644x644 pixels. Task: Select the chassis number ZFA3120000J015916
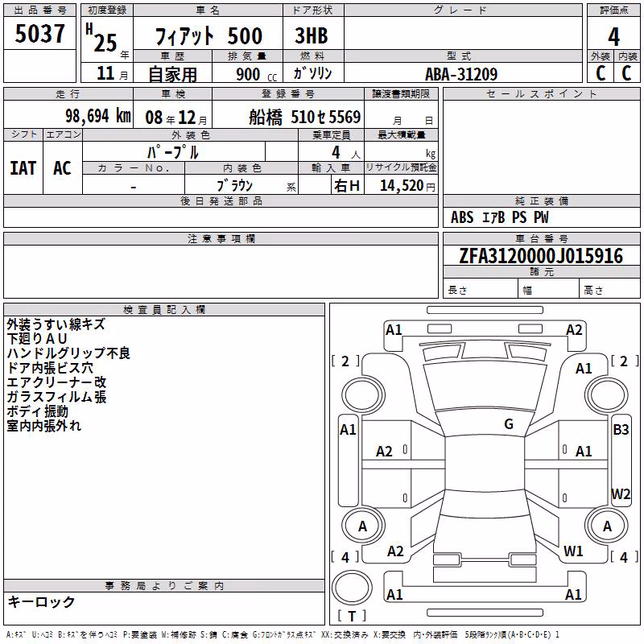541,256
